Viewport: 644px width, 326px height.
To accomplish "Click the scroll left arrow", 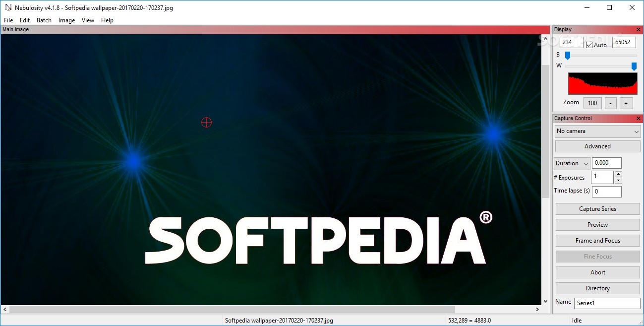I will [x=5, y=310].
